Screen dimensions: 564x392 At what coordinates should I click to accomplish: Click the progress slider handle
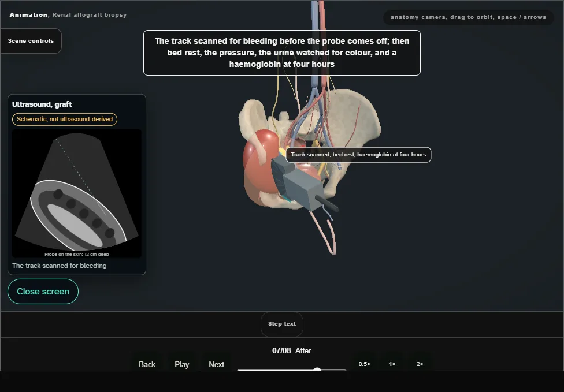tap(317, 369)
